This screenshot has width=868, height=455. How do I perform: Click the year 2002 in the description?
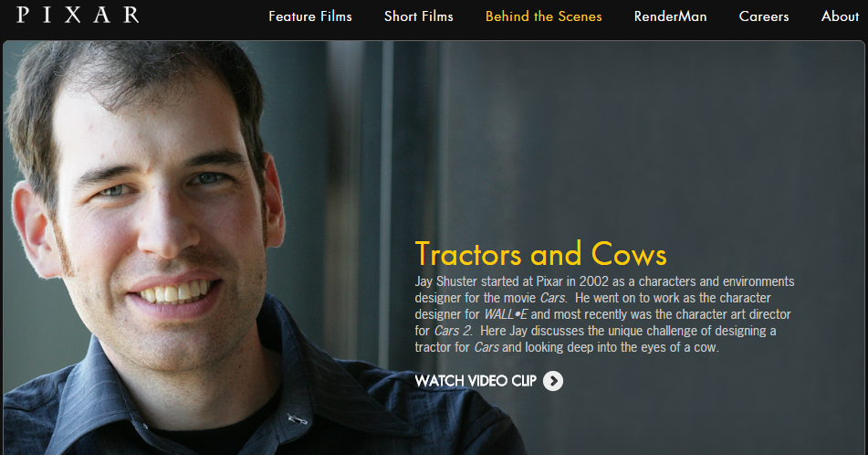click(x=594, y=281)
